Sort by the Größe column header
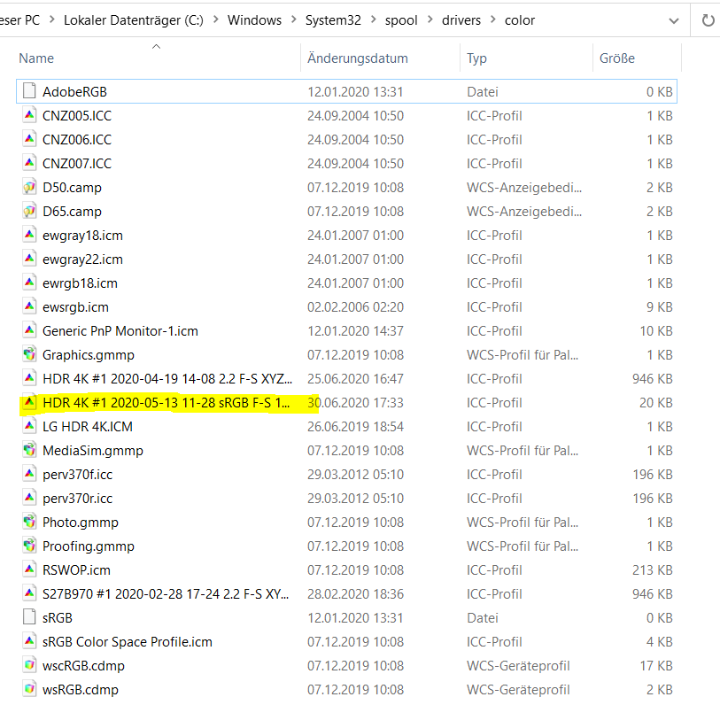This screenshot has height=728, width=720. point(616,58)
